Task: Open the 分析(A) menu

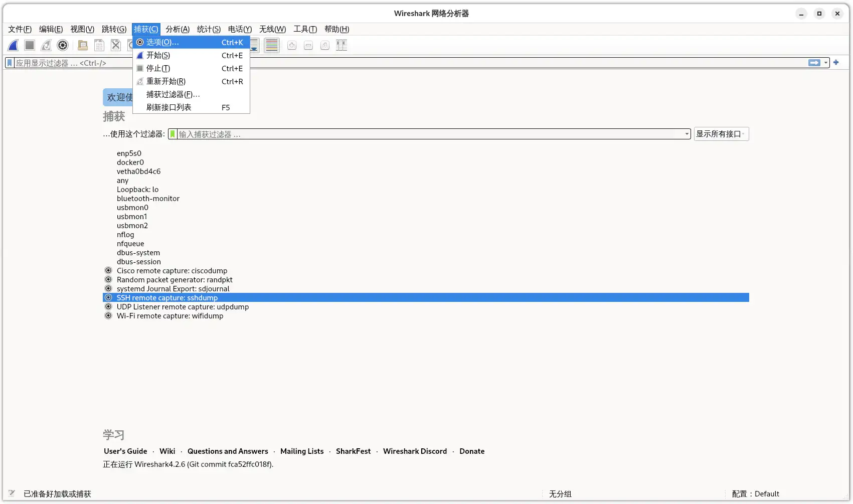Action: pos(178,29)
